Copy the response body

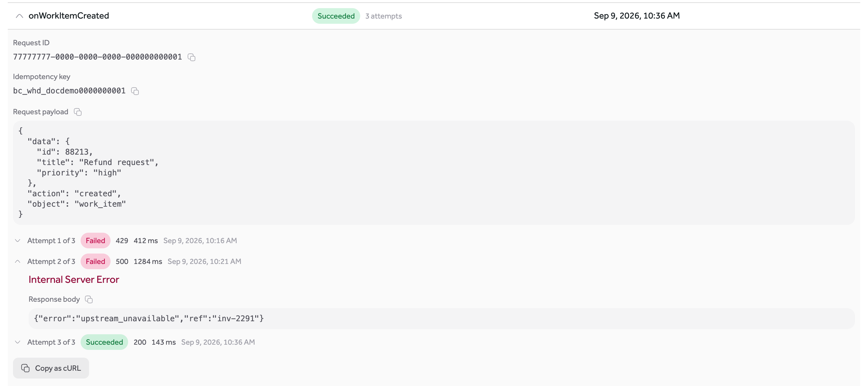tap(89, 299)
